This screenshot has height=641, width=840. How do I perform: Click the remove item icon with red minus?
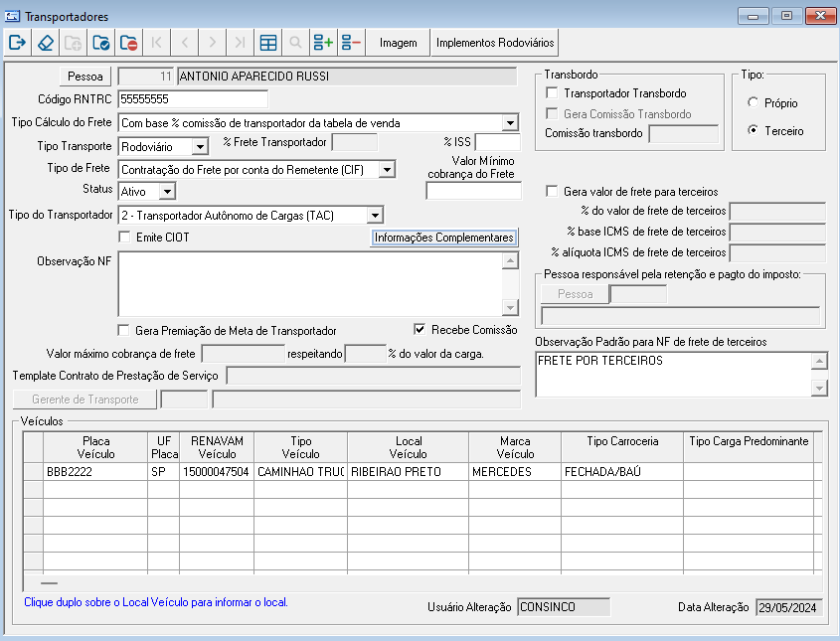coord(350,42)
